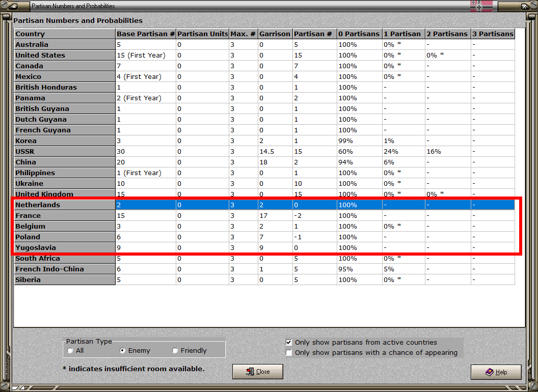Select the French Indo-China row
This screenshot has width=538, height=392.
(264, 269)
